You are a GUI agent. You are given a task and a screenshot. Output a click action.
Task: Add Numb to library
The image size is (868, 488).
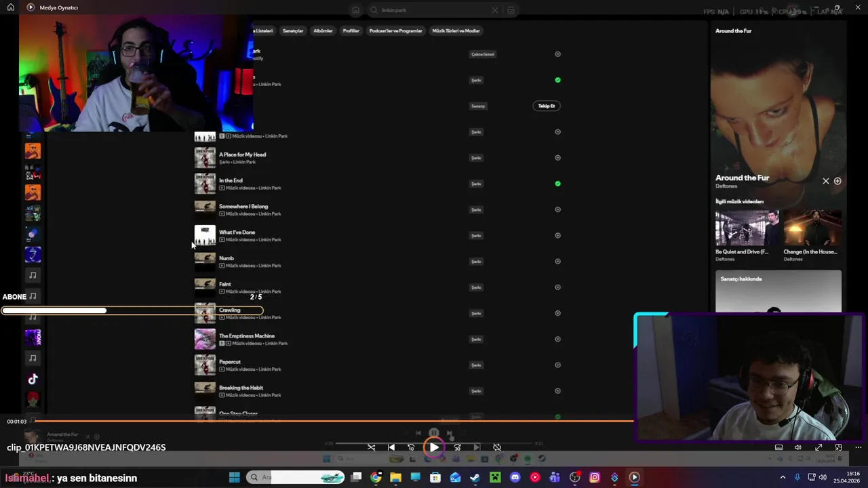tap(558, 262)
